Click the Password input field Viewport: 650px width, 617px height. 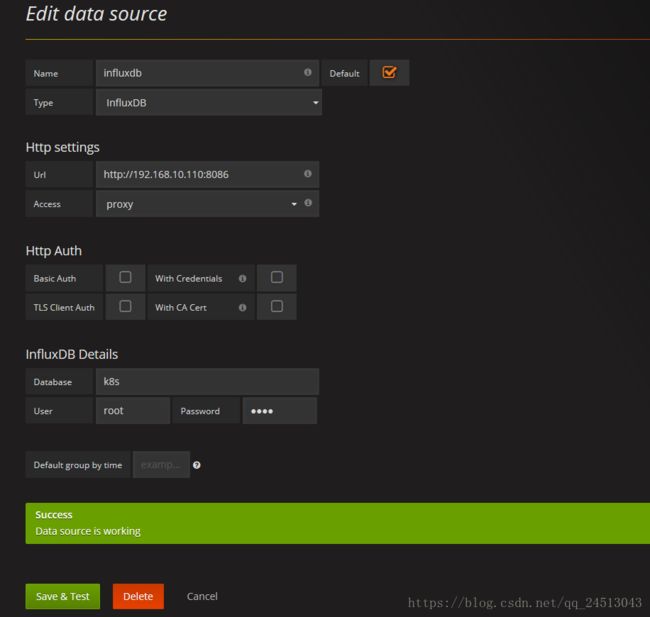coord(280,411)
